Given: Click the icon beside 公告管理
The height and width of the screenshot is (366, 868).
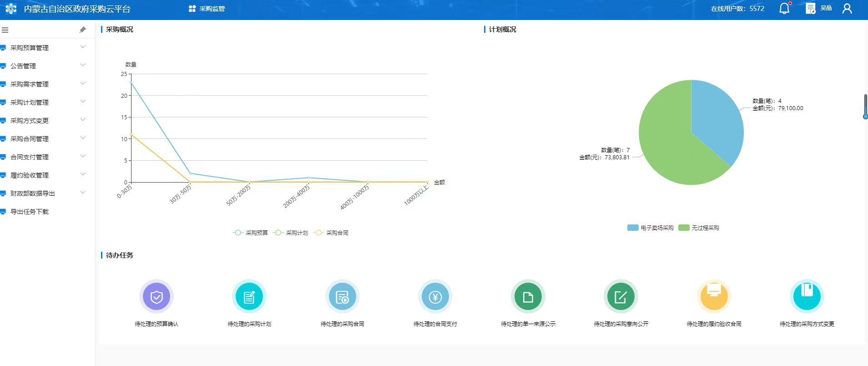Looking at the screenshot, I should tap(3, 66).
